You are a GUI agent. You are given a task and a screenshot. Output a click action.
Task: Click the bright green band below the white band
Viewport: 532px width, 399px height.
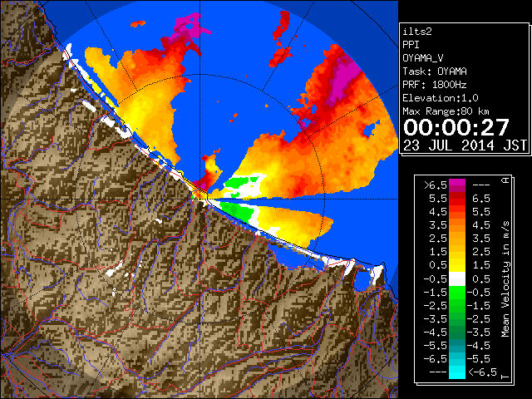[x=457, y=292]
